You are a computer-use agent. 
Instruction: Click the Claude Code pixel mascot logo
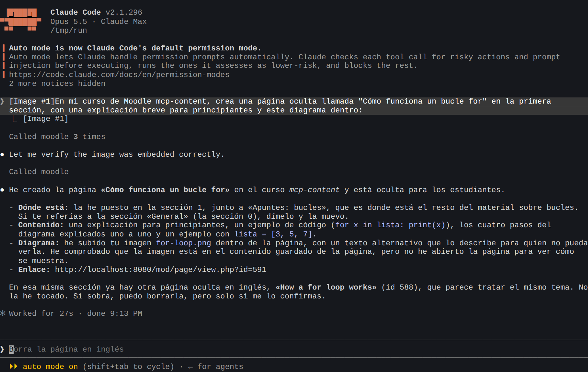pos(21,20)
